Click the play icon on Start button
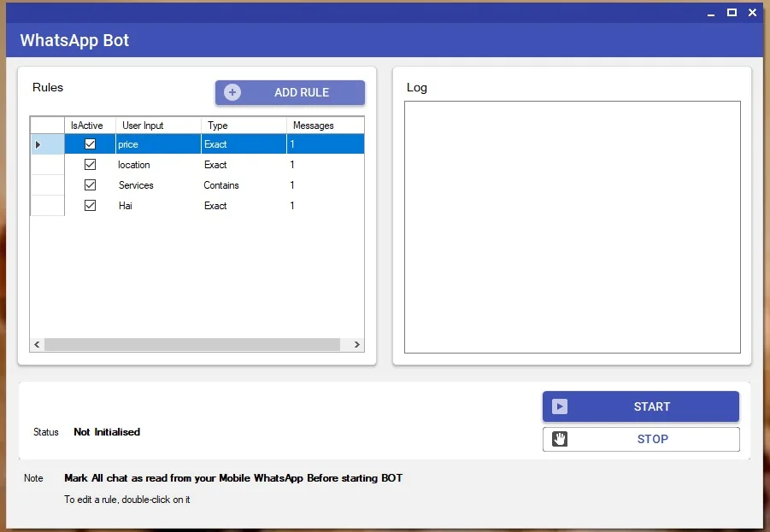The height and width of the screenshot is (532, 770). click(x=560, y=406)
